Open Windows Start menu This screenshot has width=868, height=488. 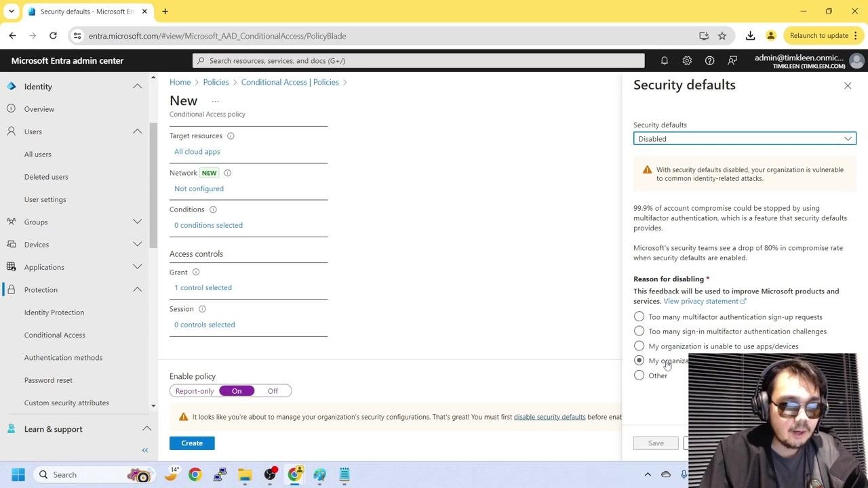[x=18, y=474]
